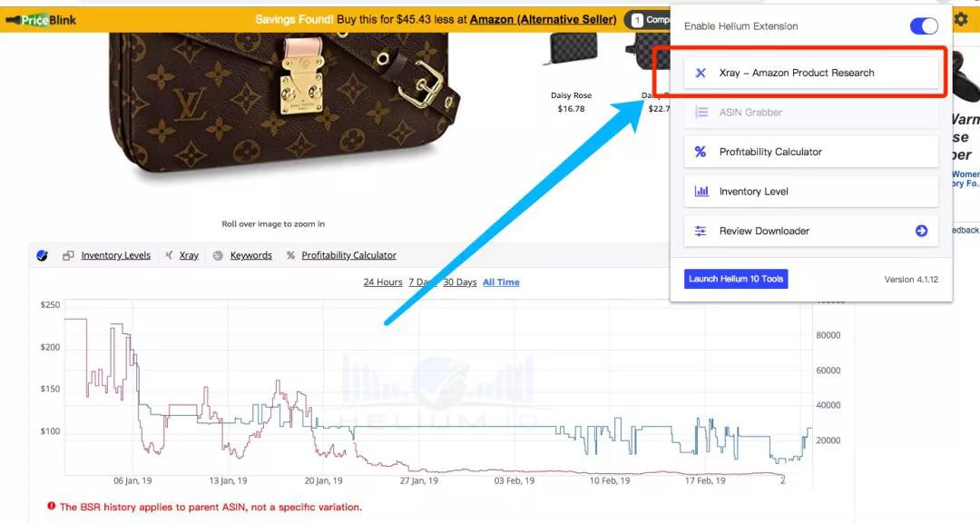Expand Review Downloader with the blue arrow
This screenshot has width=980, height=524.
(x=921, y=231)
